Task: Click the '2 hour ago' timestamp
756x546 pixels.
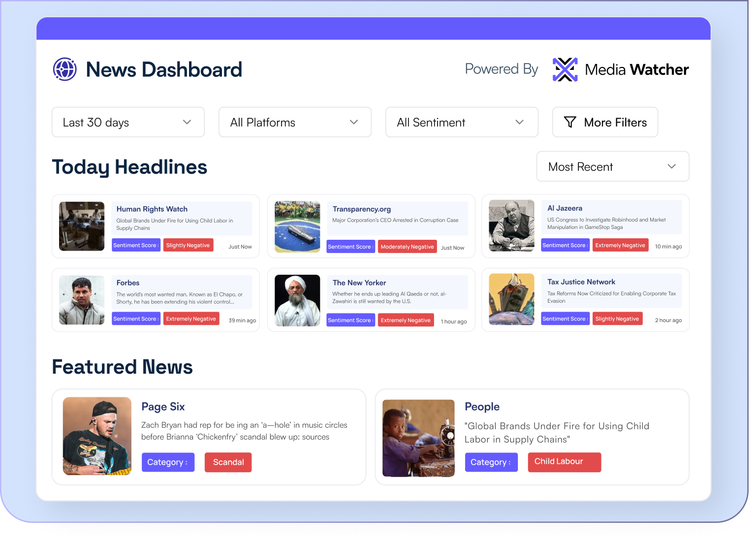Action: click(668, 320)
